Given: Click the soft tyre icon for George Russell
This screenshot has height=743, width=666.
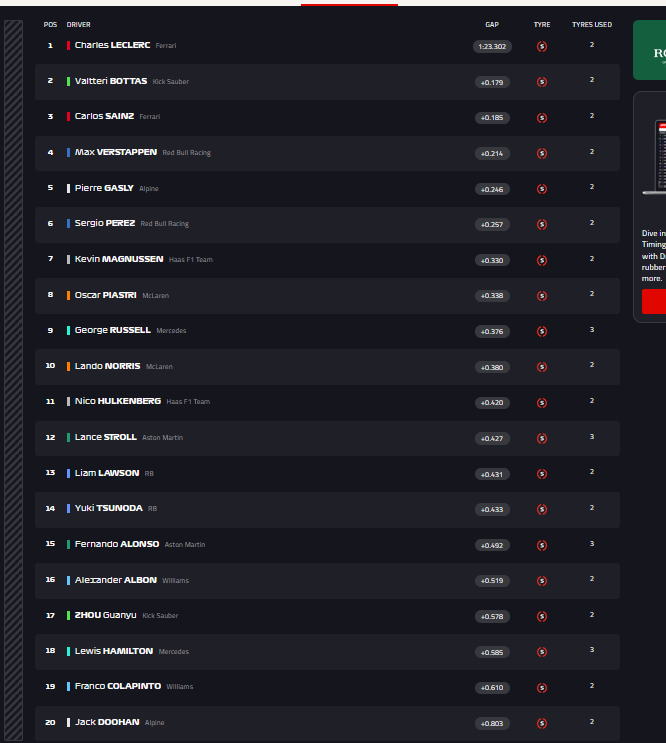Looking at the screenshot, I should tap(542, 331).
